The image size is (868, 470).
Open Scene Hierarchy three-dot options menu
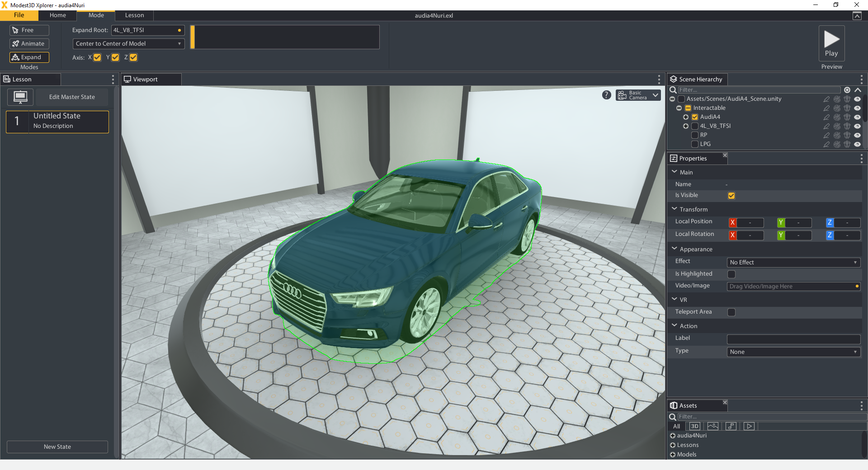[862, 80]
